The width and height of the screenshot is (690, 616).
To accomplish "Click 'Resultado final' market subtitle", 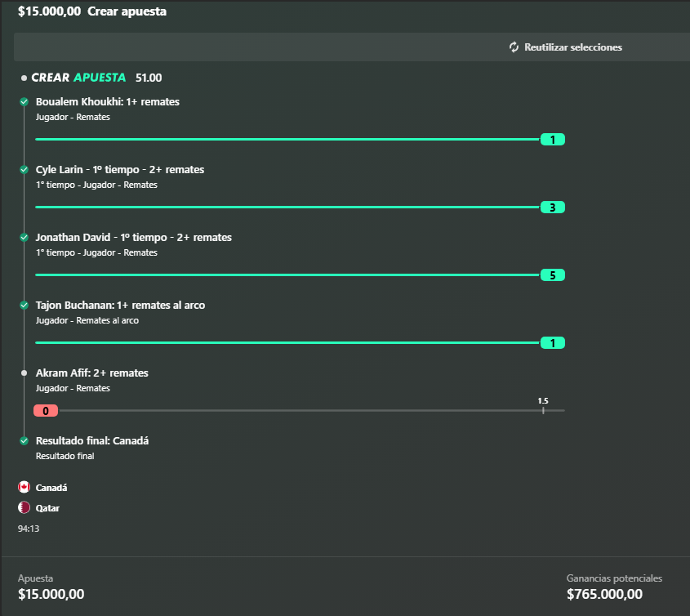I will click(x=65, y=456).
